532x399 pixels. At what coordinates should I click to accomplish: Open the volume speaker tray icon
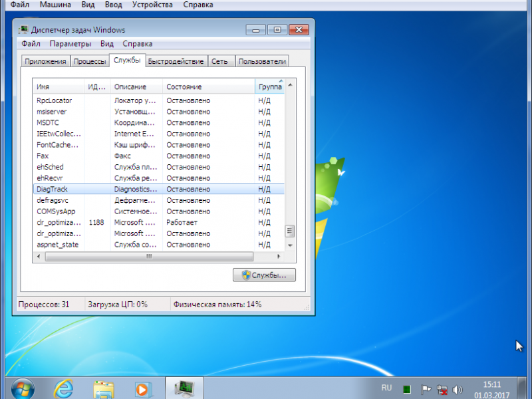click(x=458, y=390)
